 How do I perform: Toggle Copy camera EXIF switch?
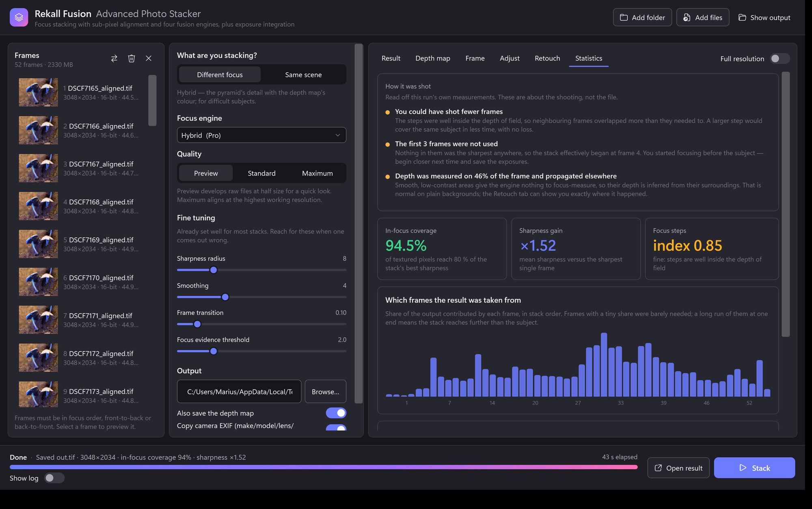coord(336,427)
